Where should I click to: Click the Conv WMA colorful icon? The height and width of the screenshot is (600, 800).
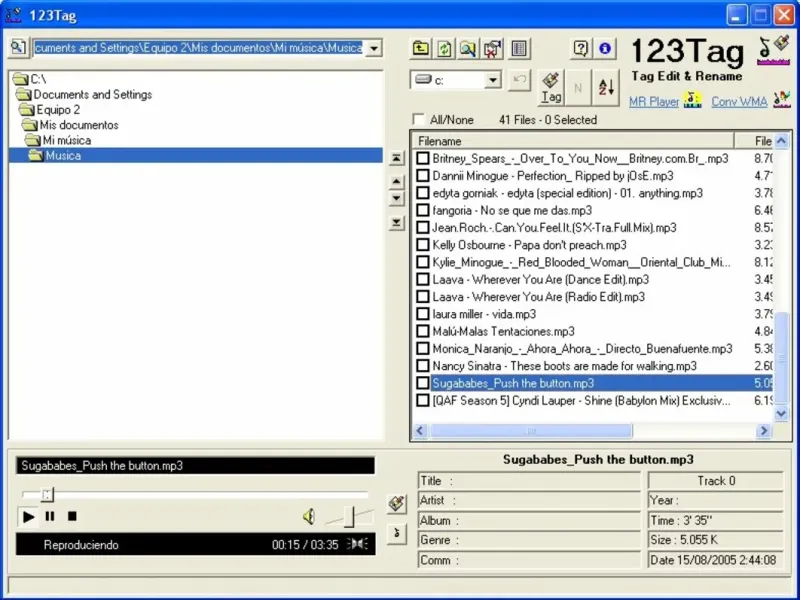coord(781,100)
